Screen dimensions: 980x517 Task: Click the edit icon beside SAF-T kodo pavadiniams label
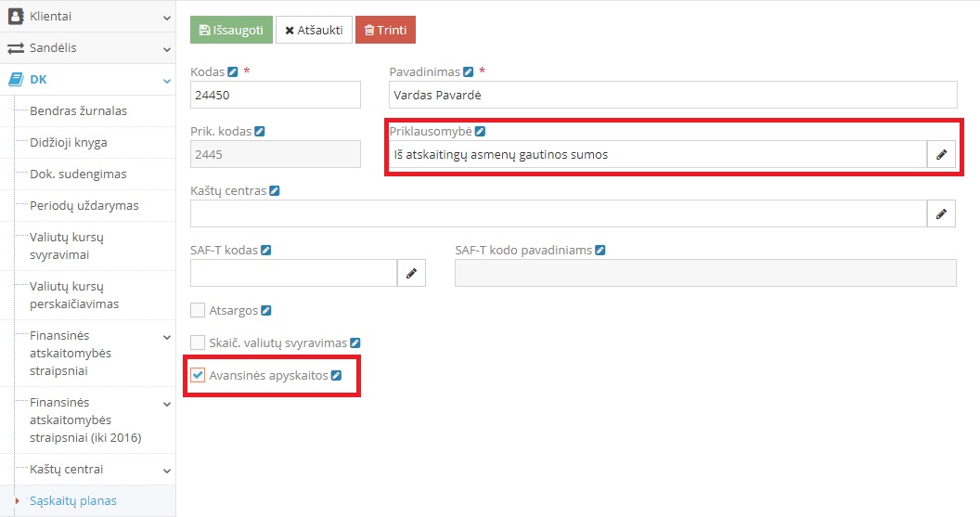click(600, 250)
